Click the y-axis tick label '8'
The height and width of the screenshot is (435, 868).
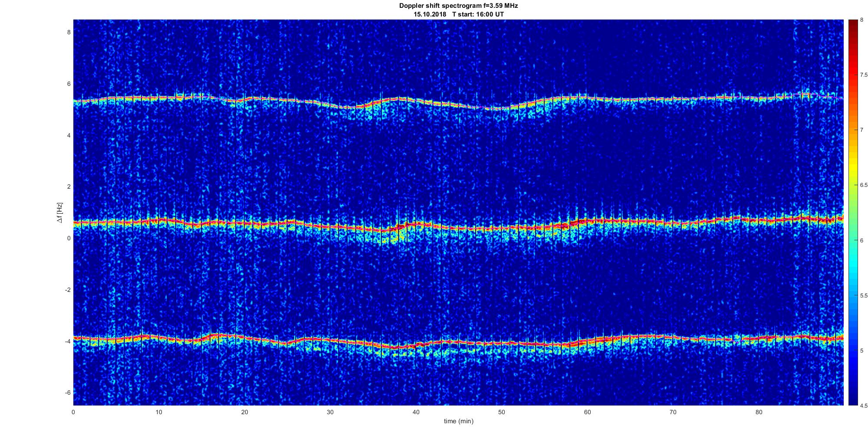[69, 32]
